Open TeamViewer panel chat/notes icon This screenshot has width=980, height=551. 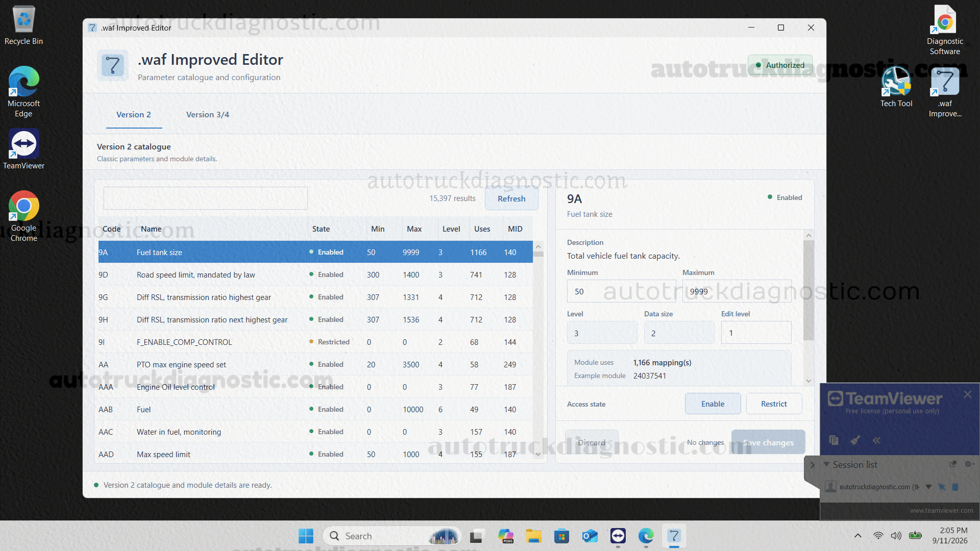[834, 440]
